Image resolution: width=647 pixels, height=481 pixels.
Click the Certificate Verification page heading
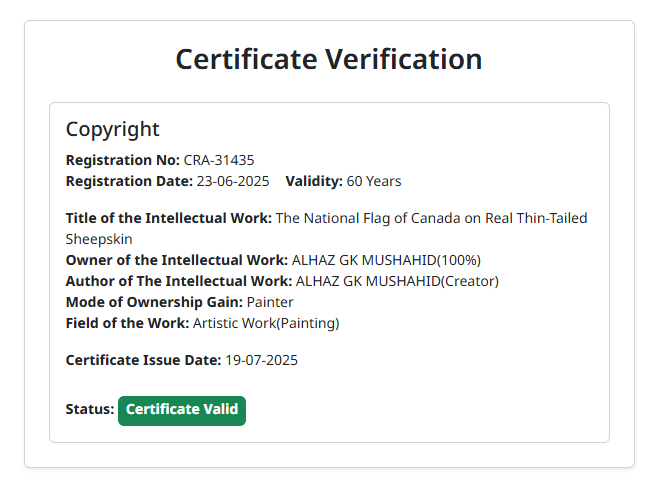tap(328, 59)
